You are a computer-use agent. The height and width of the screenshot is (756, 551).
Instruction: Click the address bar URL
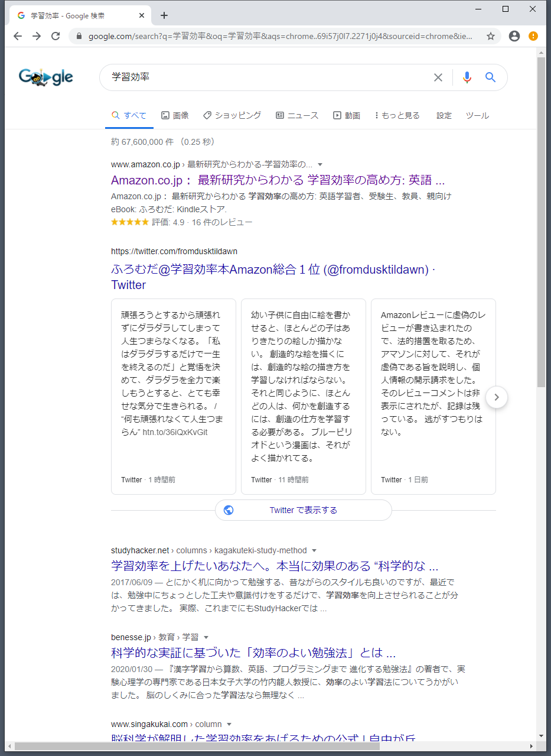click(x=281, y=36)
